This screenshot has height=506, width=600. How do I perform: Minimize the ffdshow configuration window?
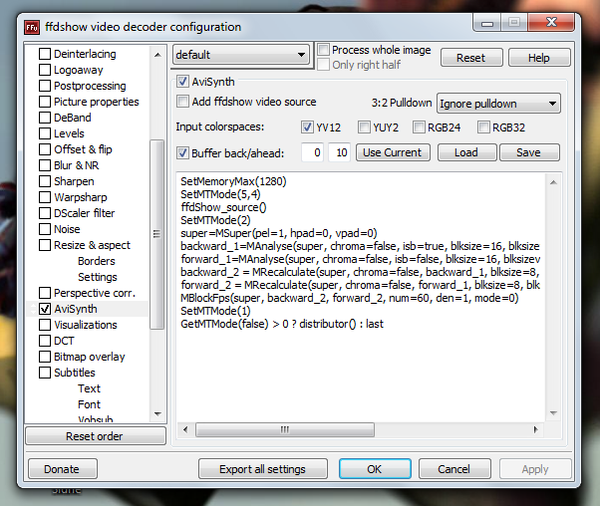(487, 23)
